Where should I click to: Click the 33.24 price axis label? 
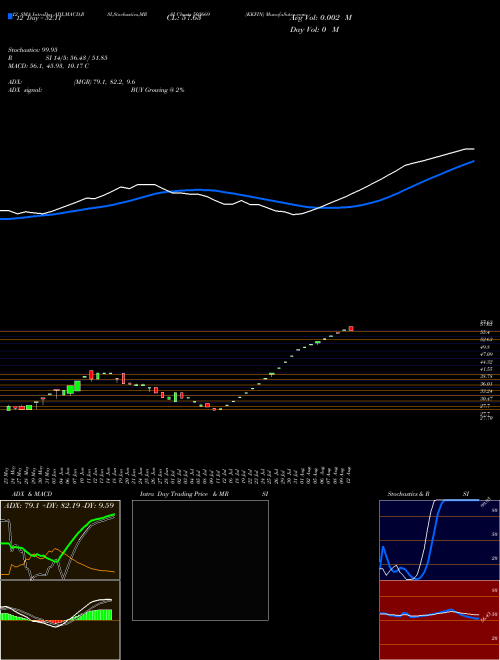pos(485,391)
